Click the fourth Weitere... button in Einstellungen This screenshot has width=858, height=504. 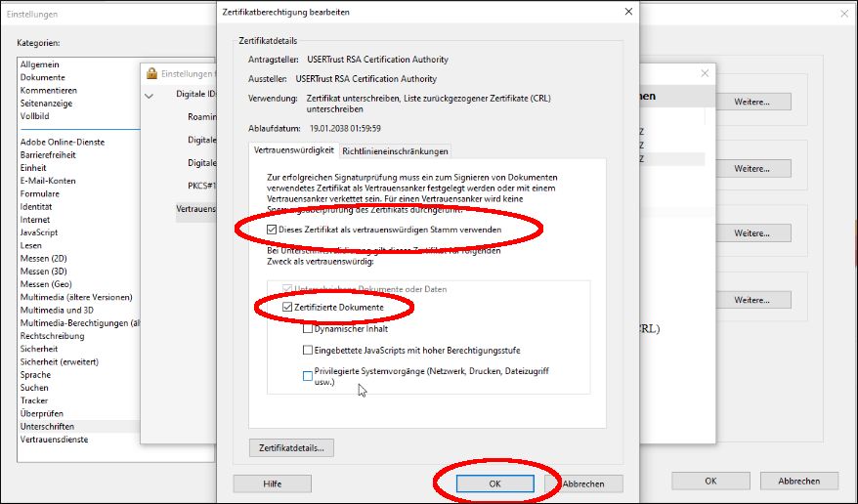pos(752,300)
